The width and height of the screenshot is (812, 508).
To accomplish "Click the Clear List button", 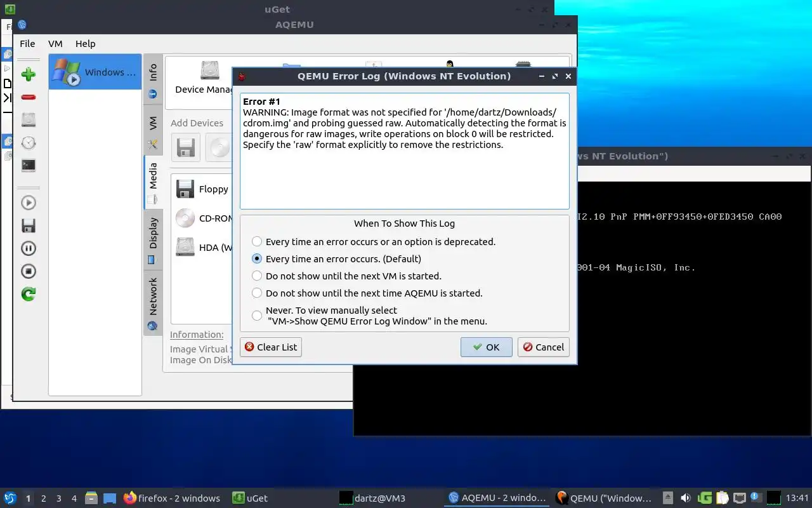I will point(271,347).
